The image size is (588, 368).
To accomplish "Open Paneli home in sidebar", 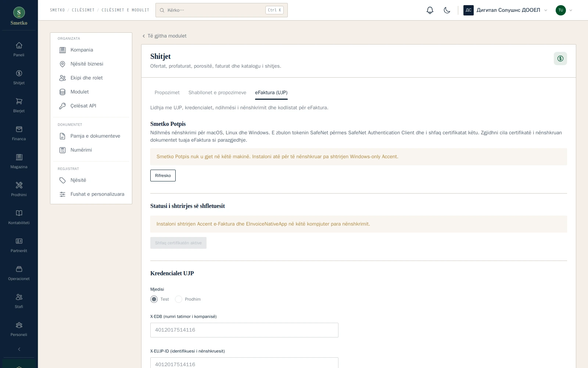I will tap(19, 50).
